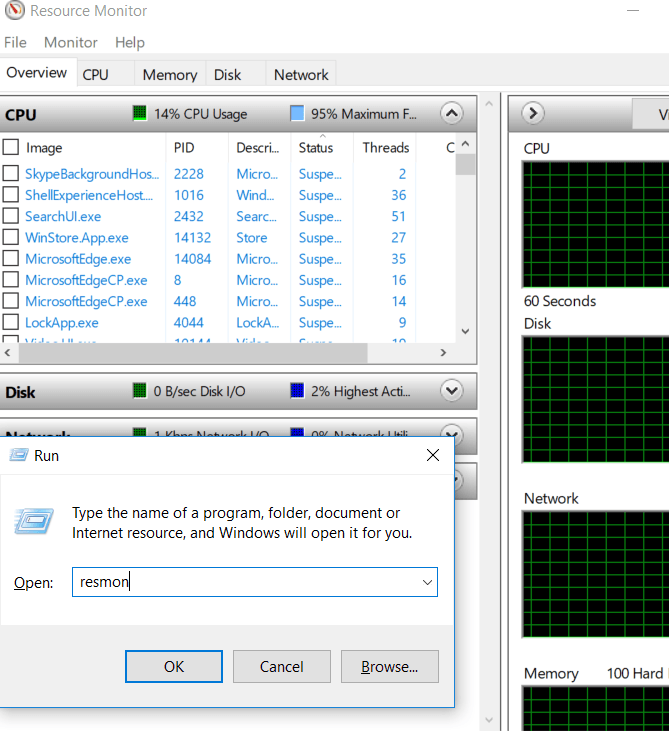Click the Run program icon beside description

point(35,522)
